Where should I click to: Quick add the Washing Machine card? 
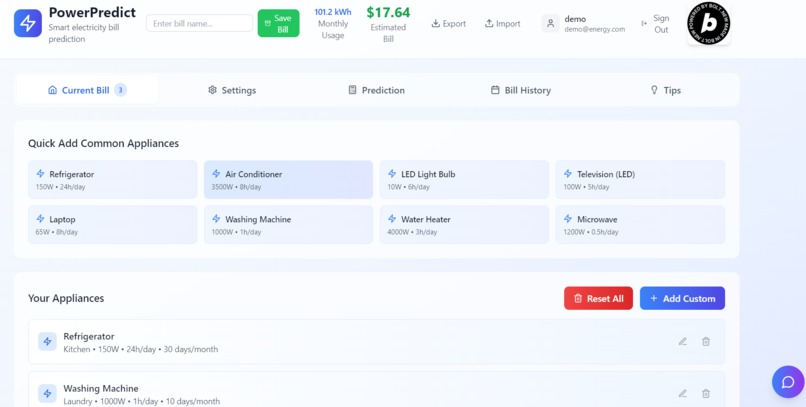(288, 225)
